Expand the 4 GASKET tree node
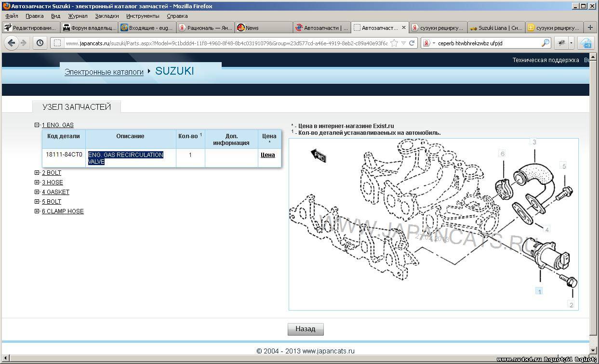The image size is (599, 364). pos(37,192)
